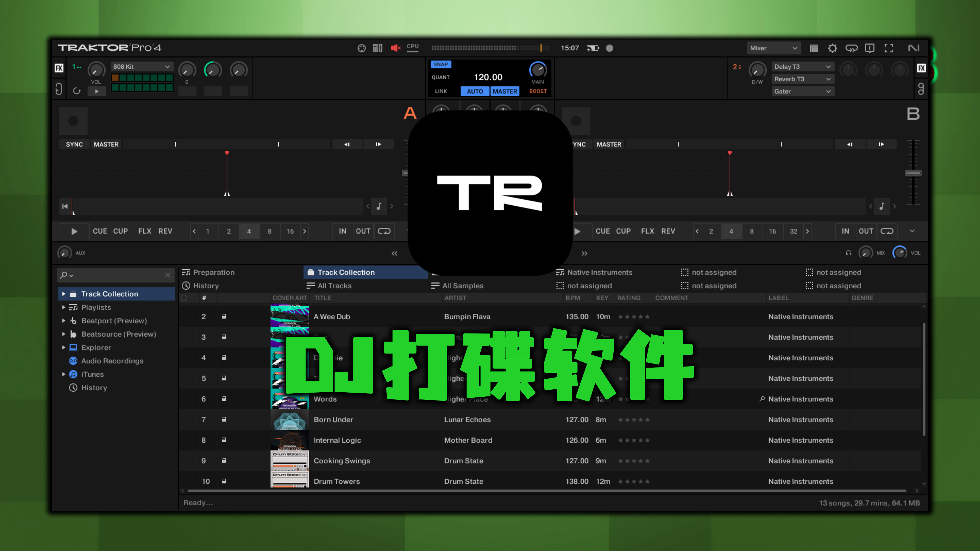Open the Native Instruments favorite

pyautogui.click(x=594, y=272)
